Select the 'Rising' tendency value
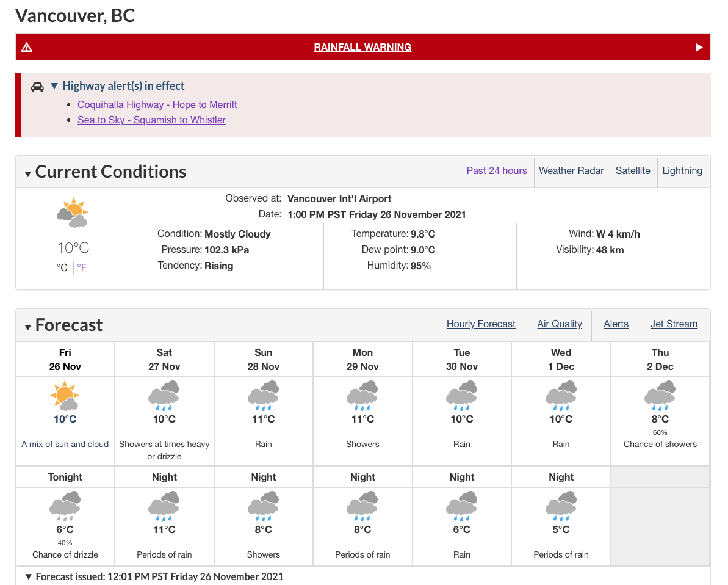 [218, 266]
